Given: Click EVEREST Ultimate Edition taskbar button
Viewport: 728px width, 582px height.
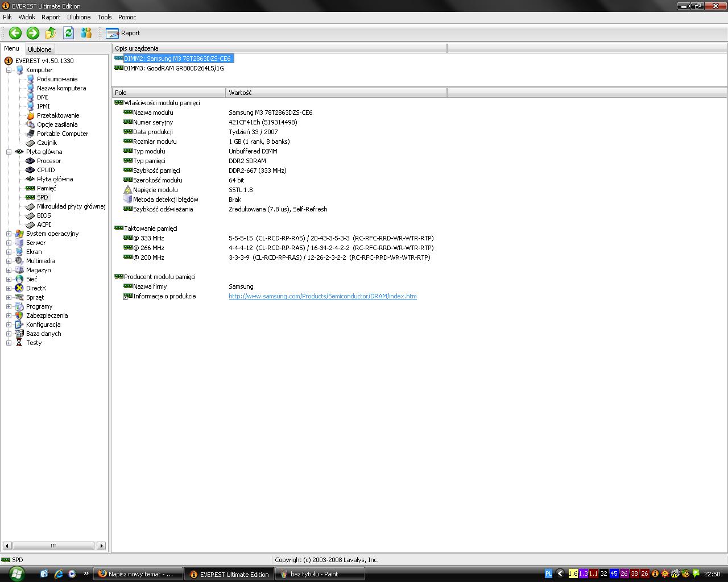Looking at the screenshot, I should pos(229,574).
